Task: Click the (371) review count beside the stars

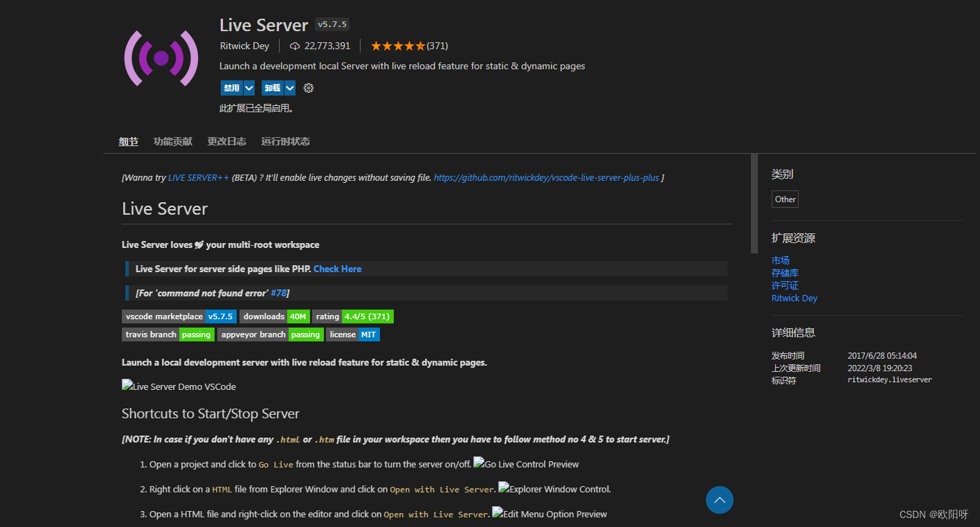Action: click(x=437, y=46)
